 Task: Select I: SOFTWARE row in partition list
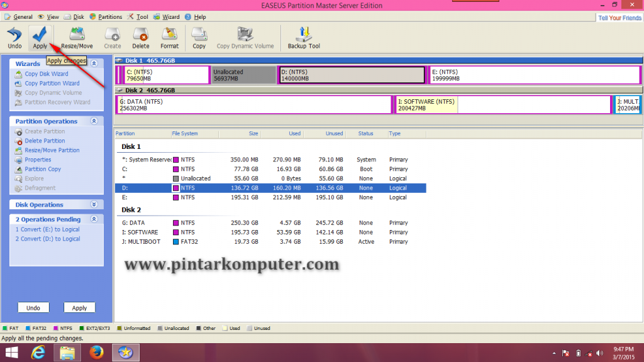[x=270, y=233]
